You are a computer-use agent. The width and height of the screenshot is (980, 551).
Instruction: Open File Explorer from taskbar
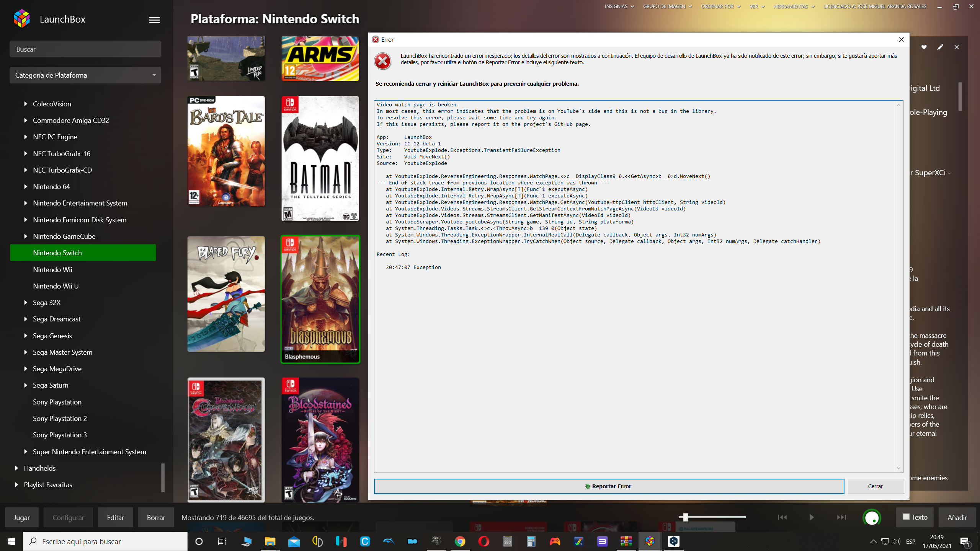(270, 541)
